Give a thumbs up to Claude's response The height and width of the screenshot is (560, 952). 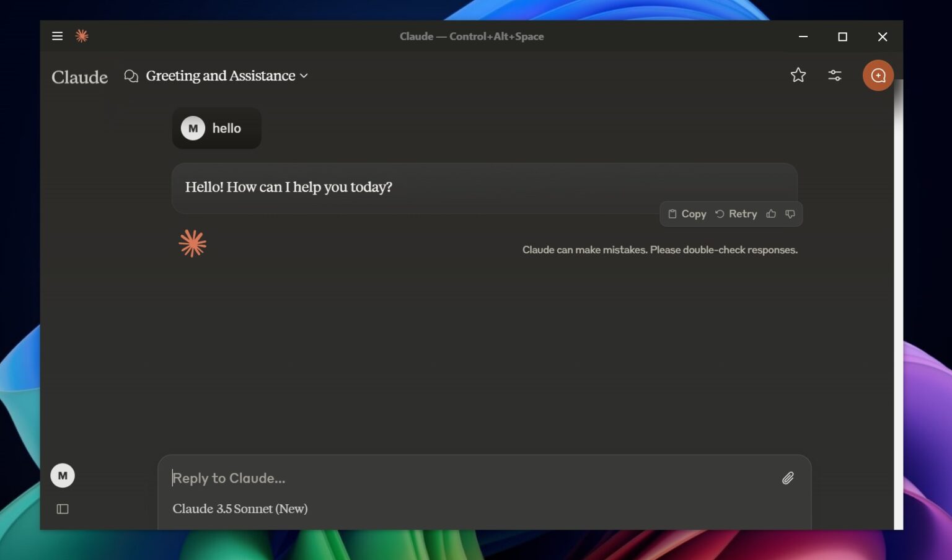click(770, 214)
